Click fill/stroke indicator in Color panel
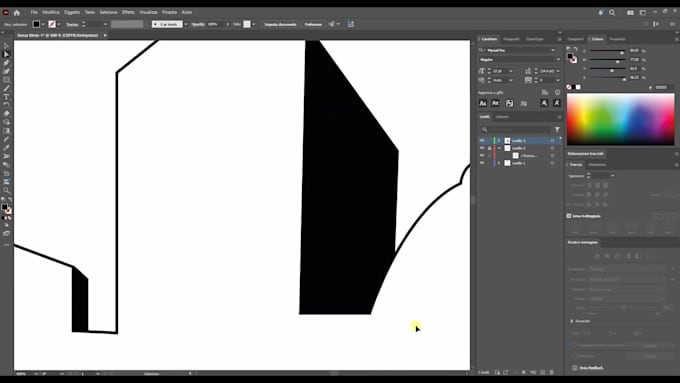 click(572, 57)
